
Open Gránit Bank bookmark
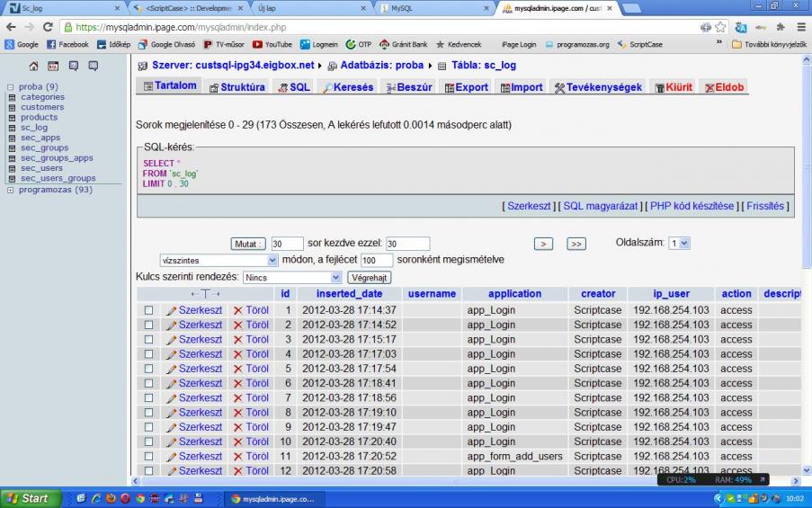tap(404, 45)
